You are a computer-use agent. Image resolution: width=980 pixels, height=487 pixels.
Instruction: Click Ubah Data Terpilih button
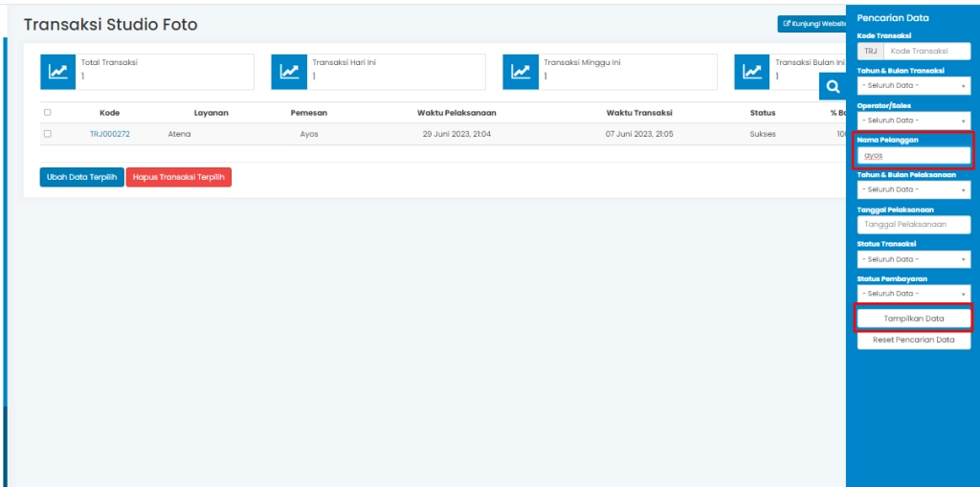(x=81, y=177)
